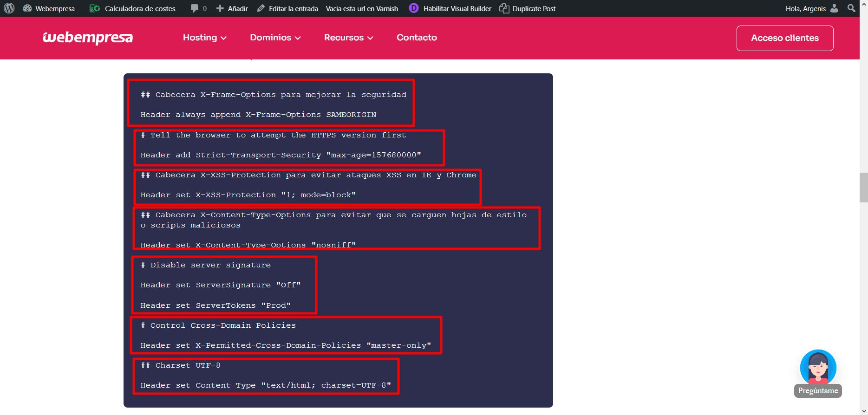The width and height of the screenshot is (868, 415).
Task: Click Añadir to add new content
Action: click(232, 8)
